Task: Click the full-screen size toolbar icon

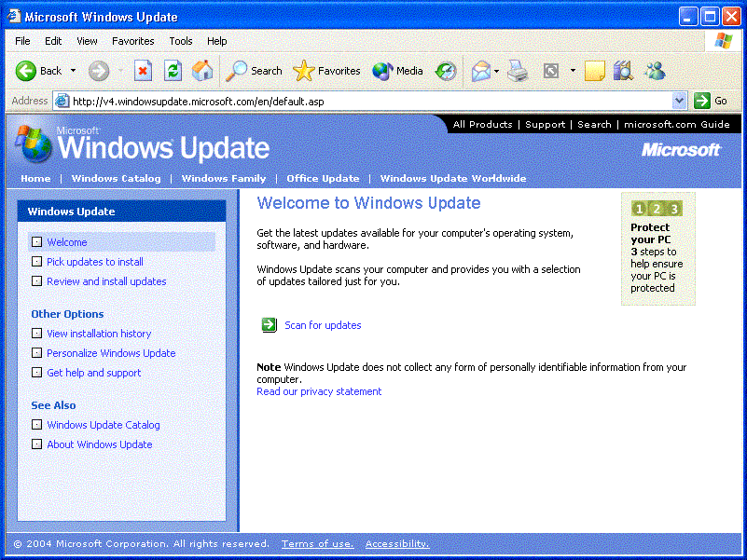Action: [x=551, y=71]
